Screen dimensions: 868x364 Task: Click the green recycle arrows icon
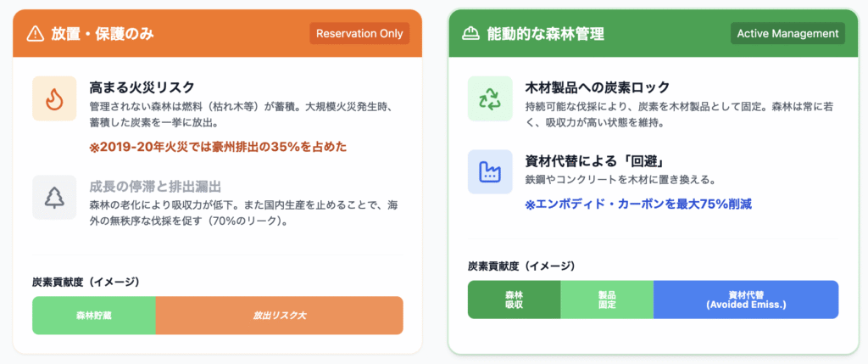click(x=490, y=98)
